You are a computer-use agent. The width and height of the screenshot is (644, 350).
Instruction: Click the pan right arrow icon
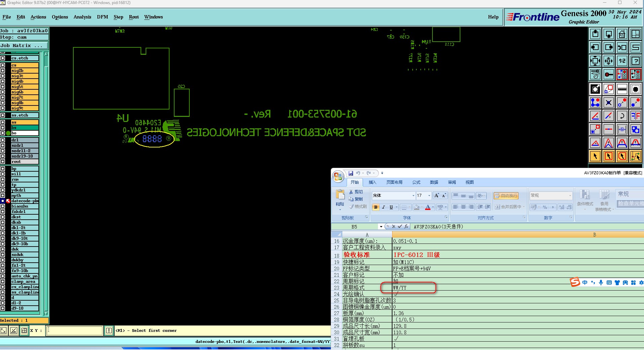pyautogui.click(x=609, y=47)
